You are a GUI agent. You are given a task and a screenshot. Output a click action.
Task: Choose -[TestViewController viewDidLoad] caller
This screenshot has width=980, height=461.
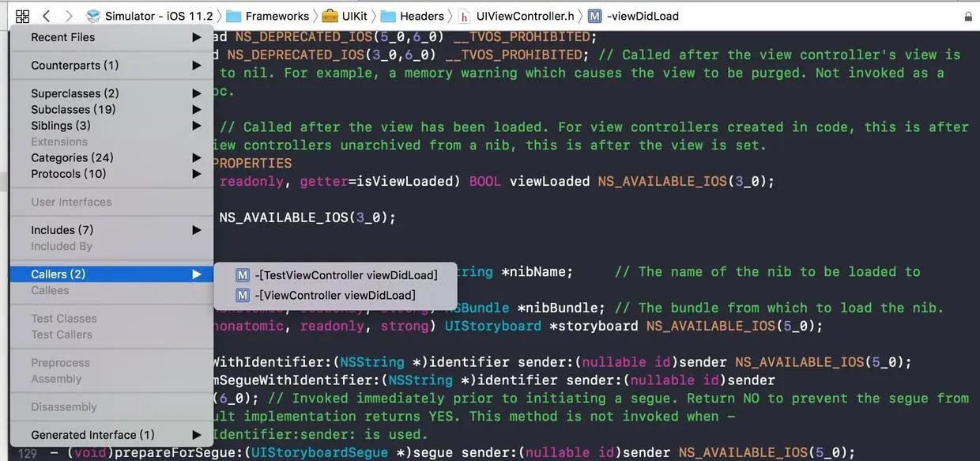point(336,275)
